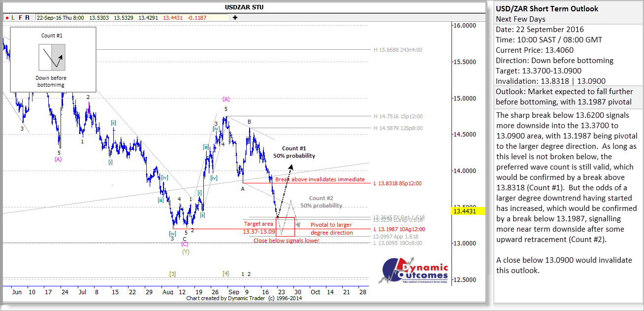
Task: Click the L 13.1987 10Ag12:00 pivot label
Action: (399, 229)
